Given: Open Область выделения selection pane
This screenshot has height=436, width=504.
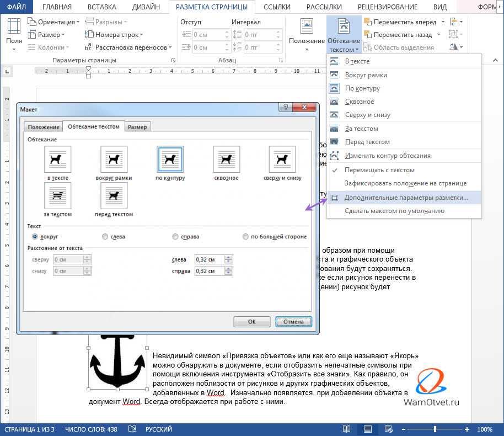Looking at the screenshot, I should click(399, 47).
